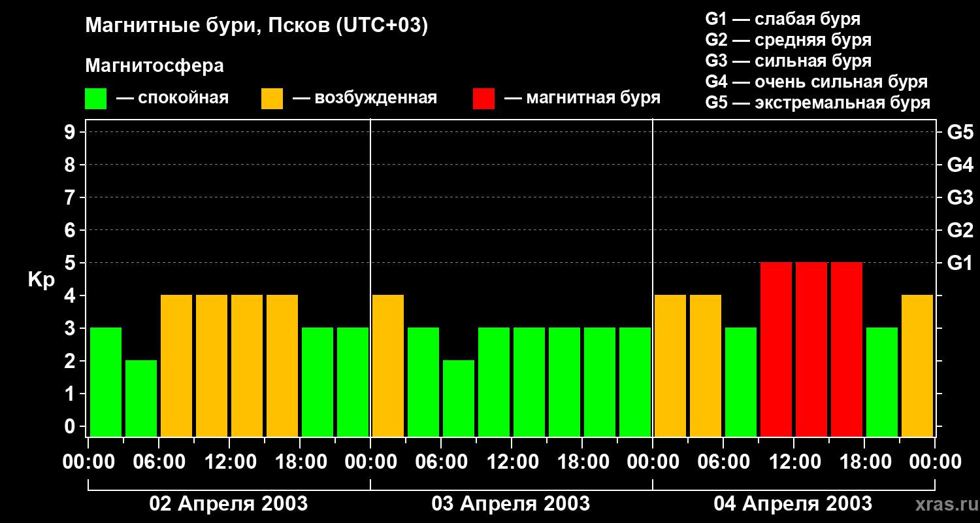Click the G1 label on the right axis

(x=960, y=263)
